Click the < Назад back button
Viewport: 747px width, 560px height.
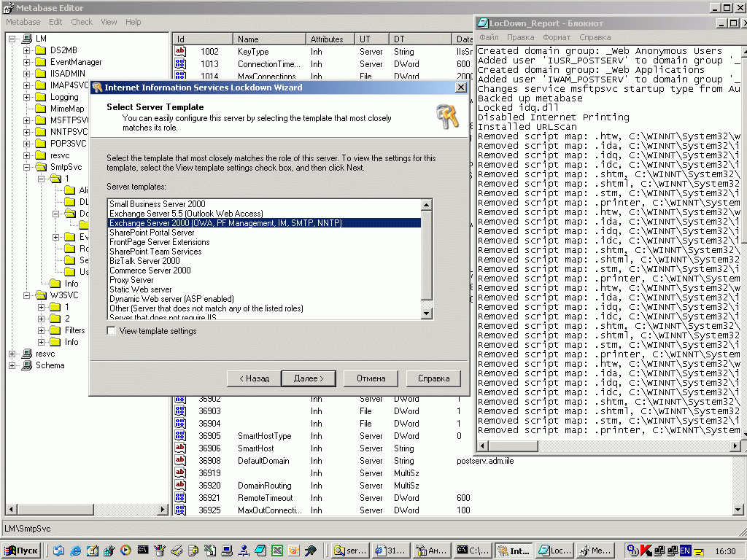[254, 378]
